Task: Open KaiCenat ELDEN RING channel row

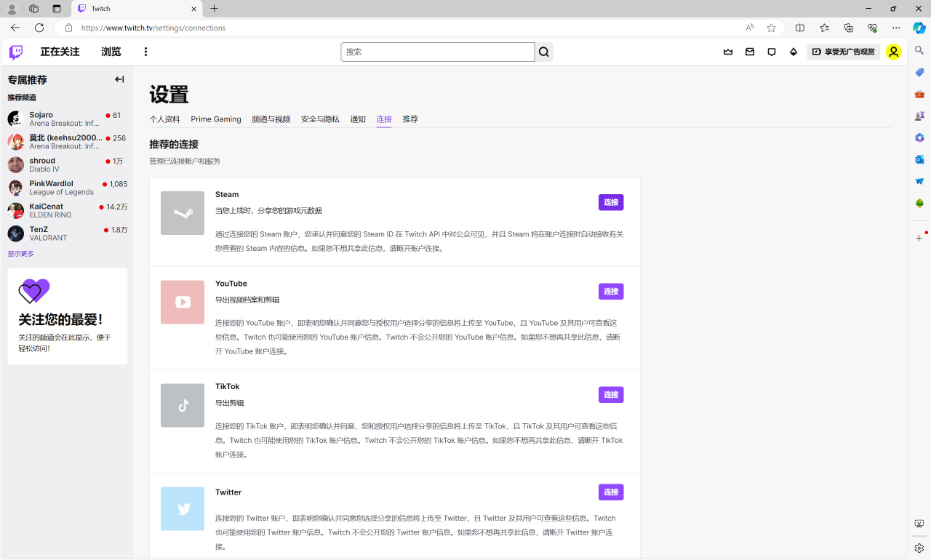Action: point(67,210)
